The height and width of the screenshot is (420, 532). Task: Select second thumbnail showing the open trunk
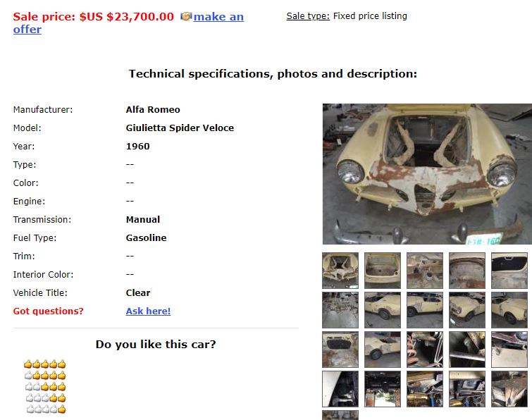(383, 271)
